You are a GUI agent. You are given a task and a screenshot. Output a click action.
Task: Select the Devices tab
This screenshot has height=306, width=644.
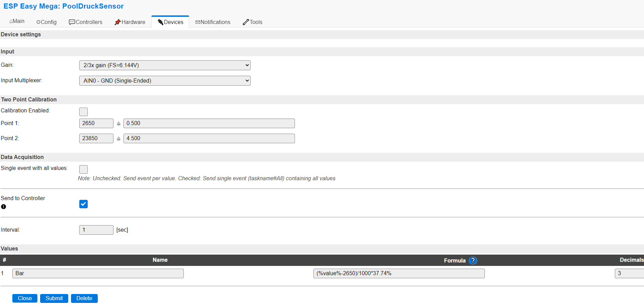(x=170, y=22)
